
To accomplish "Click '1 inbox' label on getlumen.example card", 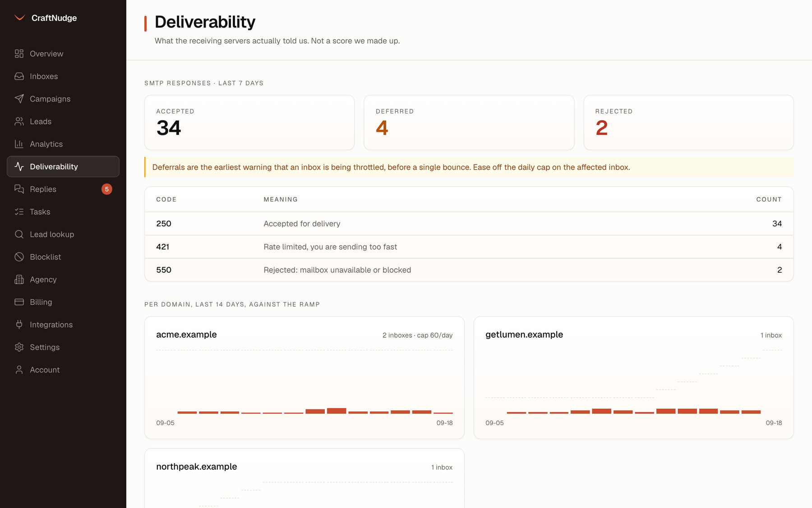I will [x=771, y=335].
